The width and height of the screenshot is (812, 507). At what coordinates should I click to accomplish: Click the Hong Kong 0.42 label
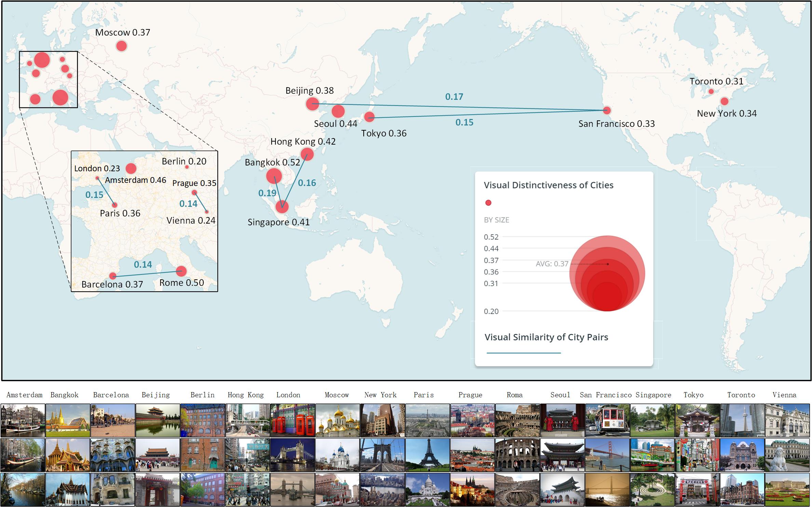tap(303, 142)
